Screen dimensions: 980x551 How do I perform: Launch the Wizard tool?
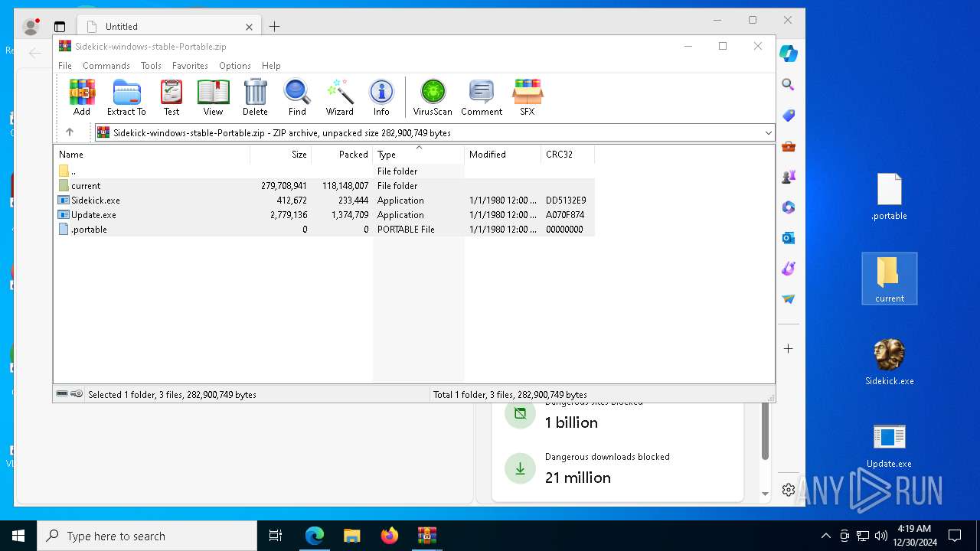tap(339, 97)
